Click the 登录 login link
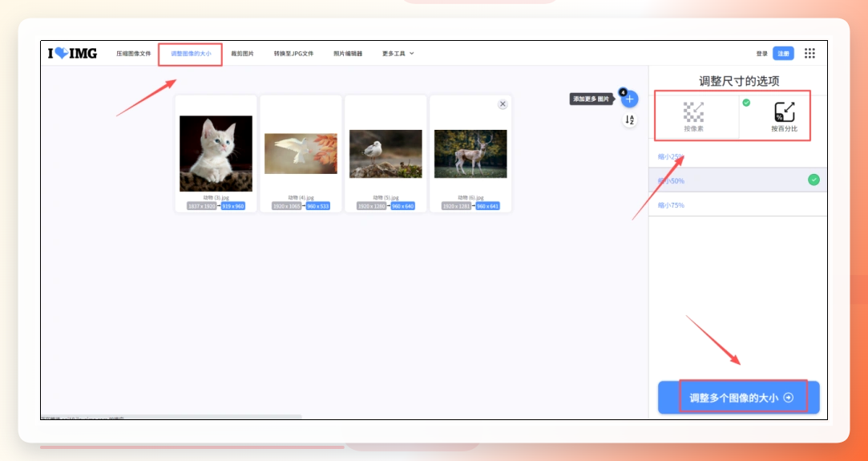This screenshot has height=461, width=868. (x=761, y=54)
